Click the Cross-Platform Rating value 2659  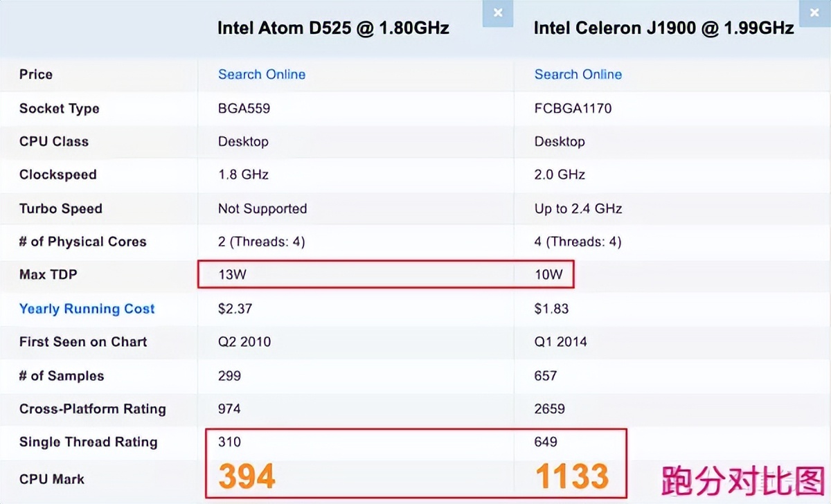549,408
